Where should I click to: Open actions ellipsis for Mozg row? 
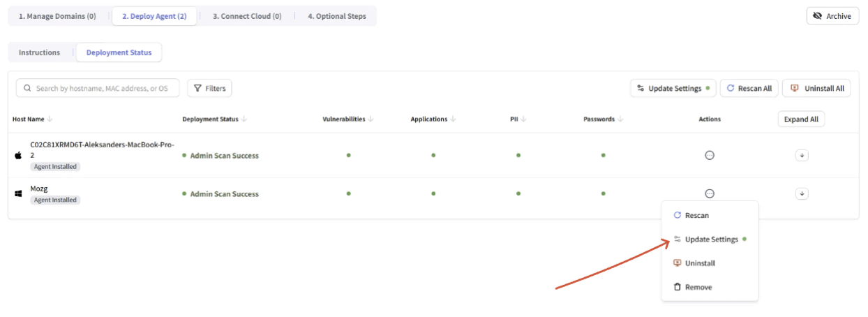(710, 193)
